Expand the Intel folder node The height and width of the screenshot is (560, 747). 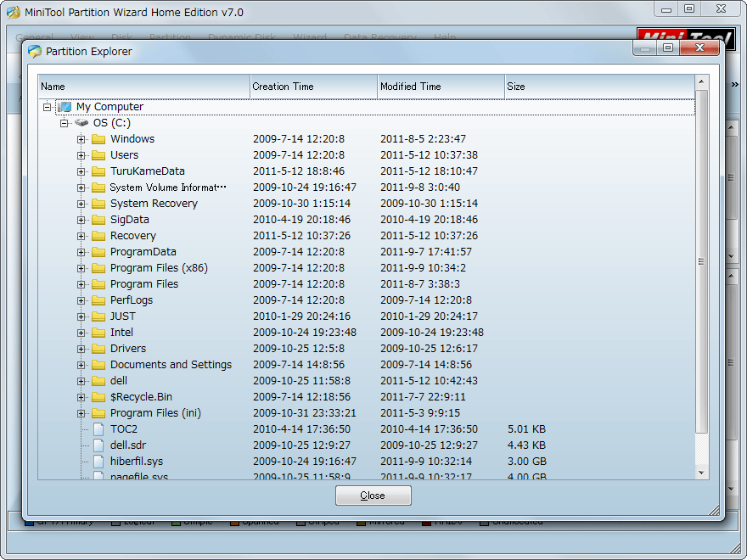point(81,333)
